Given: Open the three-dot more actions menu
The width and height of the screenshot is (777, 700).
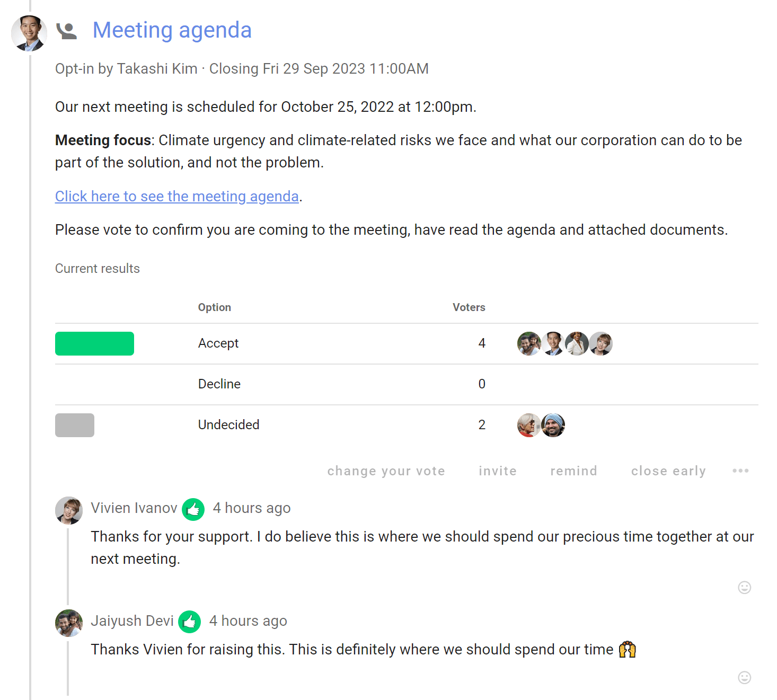Looking at the screenshot, I should pos(740,471).
